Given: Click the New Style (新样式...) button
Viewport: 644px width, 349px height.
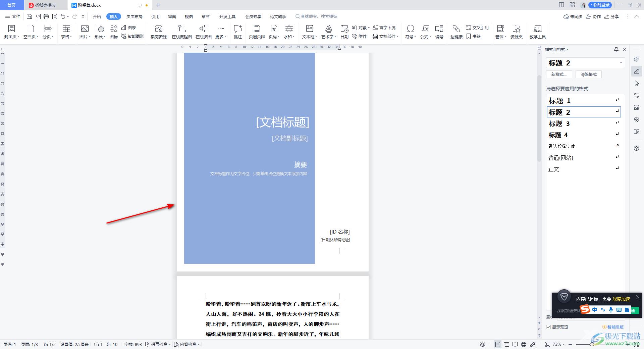Looking at the screenshot, I should pos(559,74).
